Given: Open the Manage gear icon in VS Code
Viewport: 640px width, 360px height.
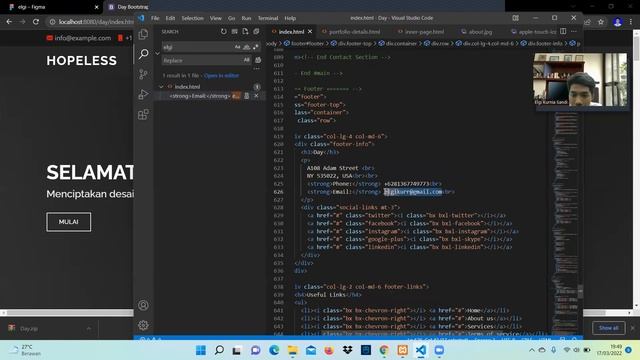Looking at the screenshot, I should click(143, 325).
